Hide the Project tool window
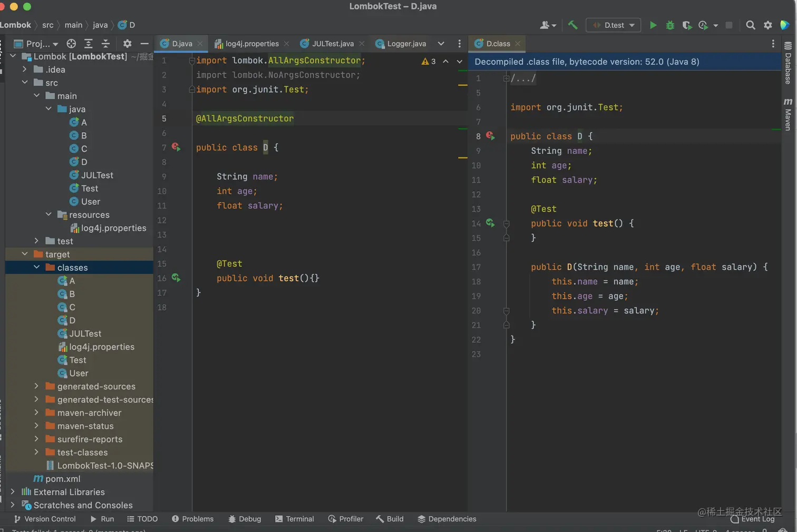The width and height of the screenshot is (797, 532). (x=144, y=44)
